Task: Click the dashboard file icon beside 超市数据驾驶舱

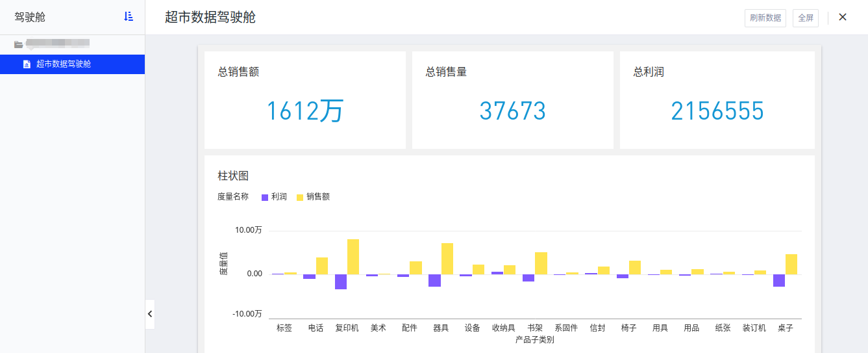Action: click(x=27, y=64)
